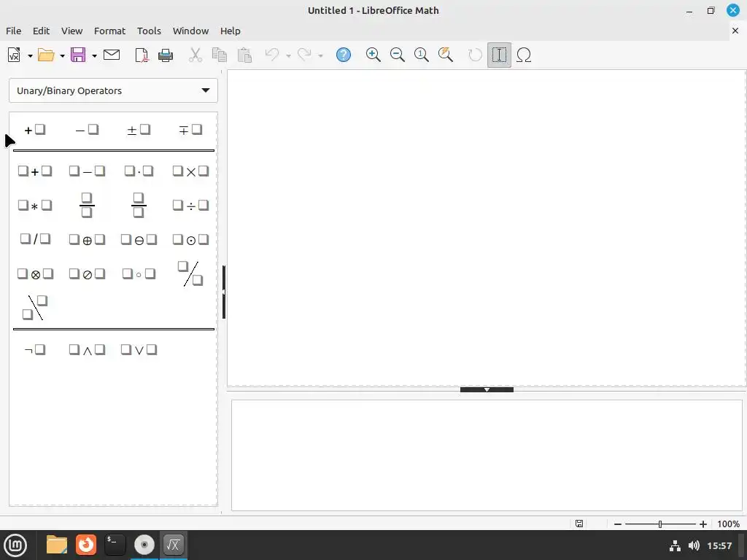Open the terminal from the taskbar
Image resolution: width=747 pixels, height=560 pixels.
[115, 545]
